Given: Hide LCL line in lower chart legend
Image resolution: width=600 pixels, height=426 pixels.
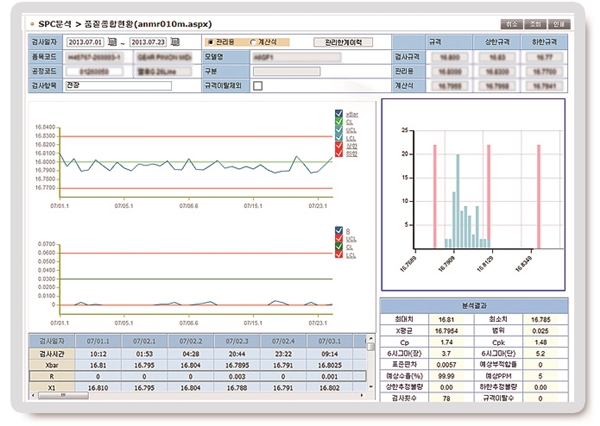Looking at the screenshot, I should click(339, 253).
